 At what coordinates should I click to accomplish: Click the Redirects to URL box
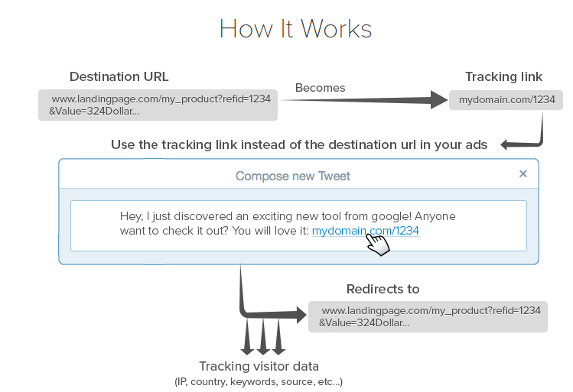tap(428, 316)
